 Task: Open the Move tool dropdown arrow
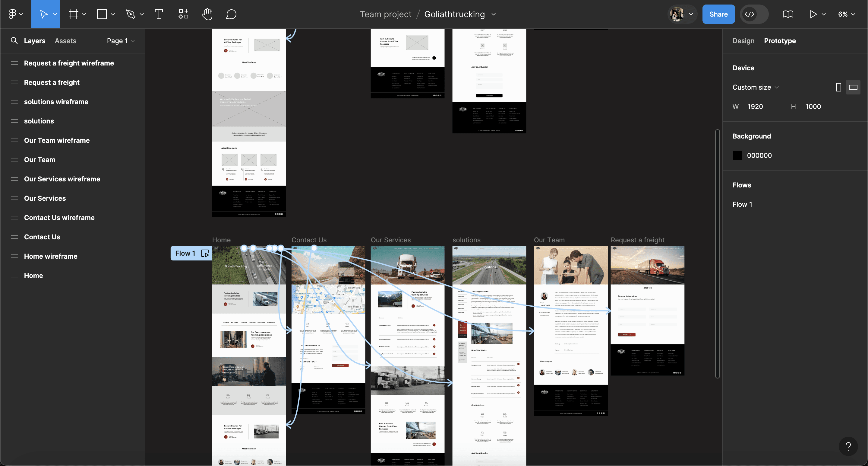[55, 14]
